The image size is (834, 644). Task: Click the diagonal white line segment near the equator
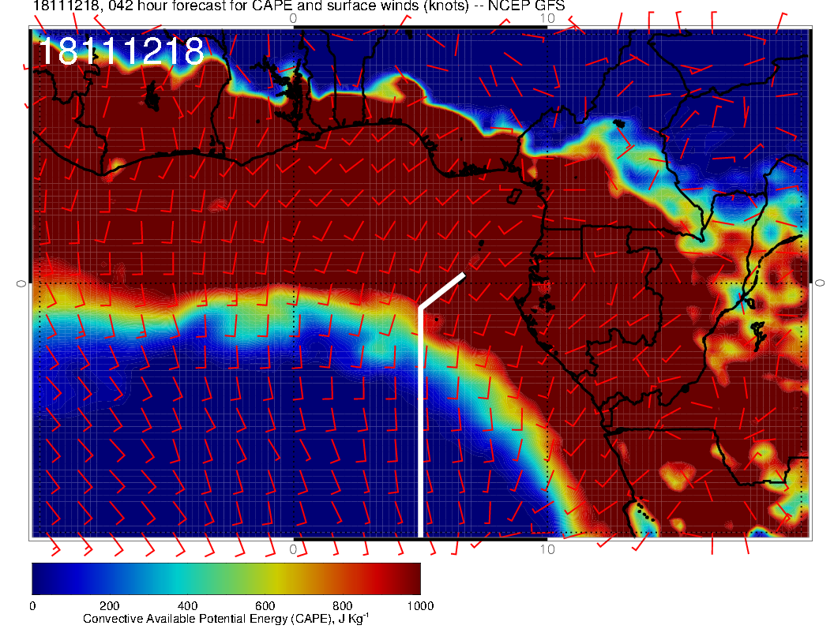tap(442, 291)
